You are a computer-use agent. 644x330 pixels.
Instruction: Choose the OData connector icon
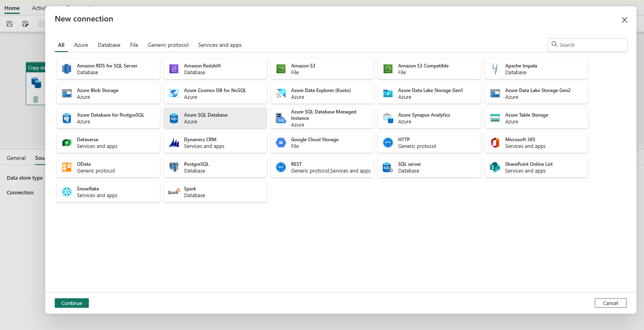[67, 167]
